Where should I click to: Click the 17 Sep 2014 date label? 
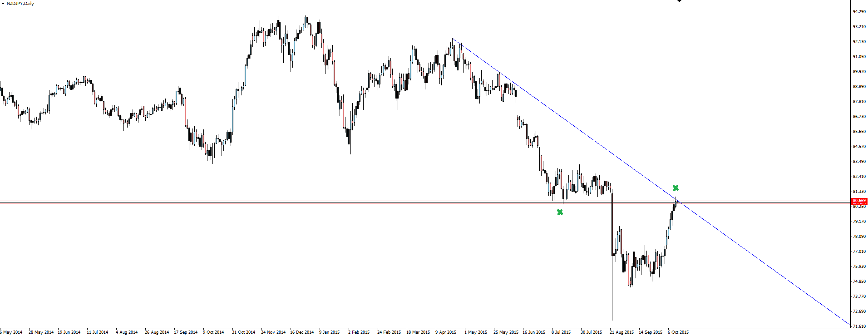tap(186, 332)
